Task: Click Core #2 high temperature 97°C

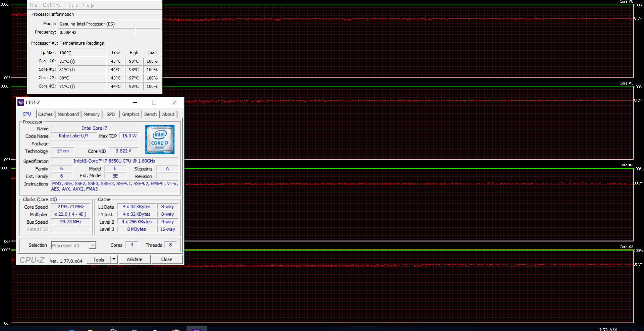Action: click(x=134, y=78)
